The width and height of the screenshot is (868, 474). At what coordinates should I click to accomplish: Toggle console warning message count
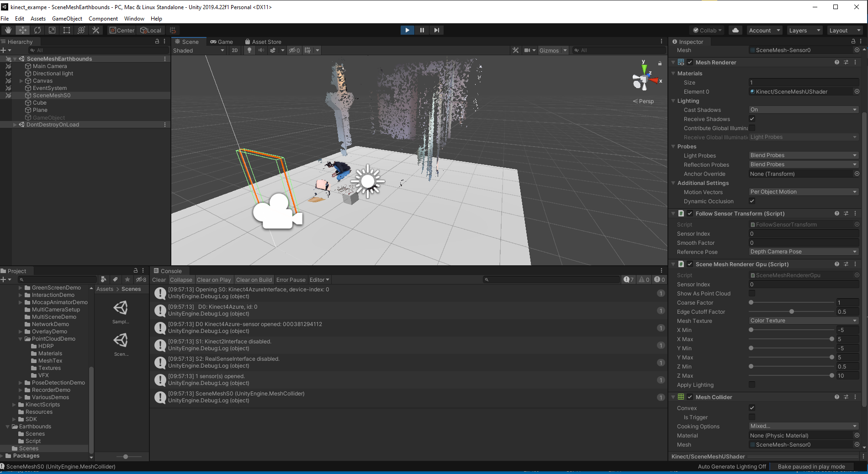[x=644, y=279]
